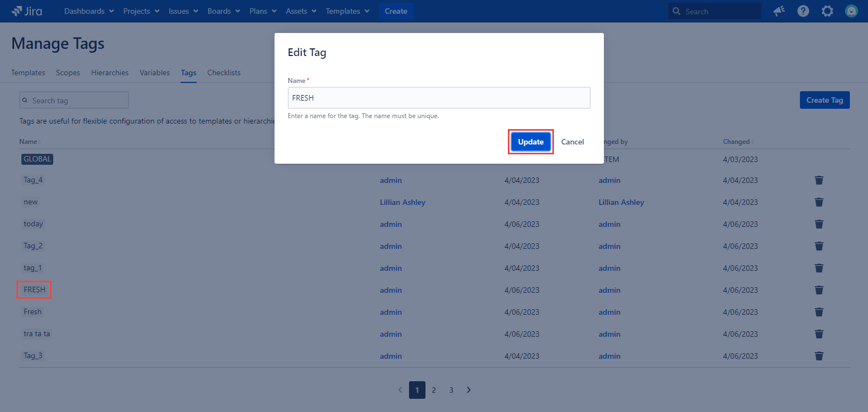Expand the Projects dropdown menu
Image resolution: width=868 pixels, height=412 pixels.
click(x=141, y=11)
